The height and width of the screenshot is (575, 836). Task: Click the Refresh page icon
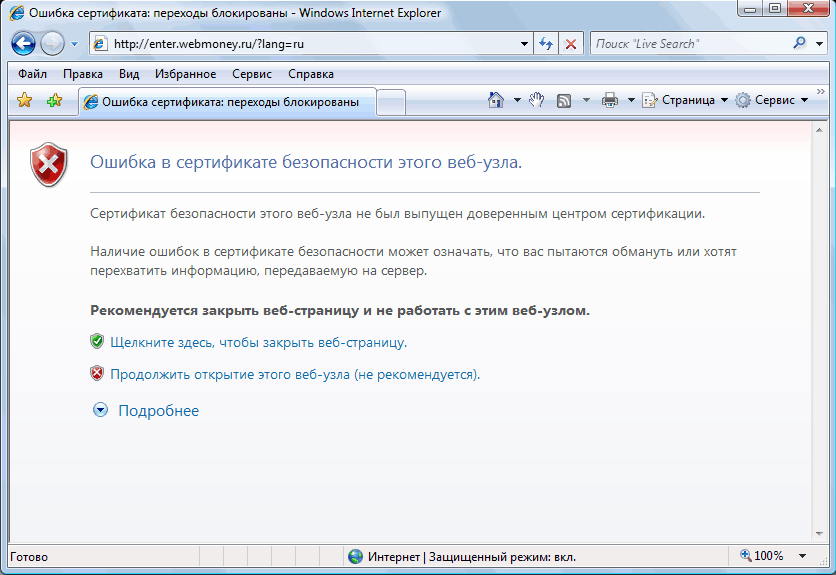546,44
